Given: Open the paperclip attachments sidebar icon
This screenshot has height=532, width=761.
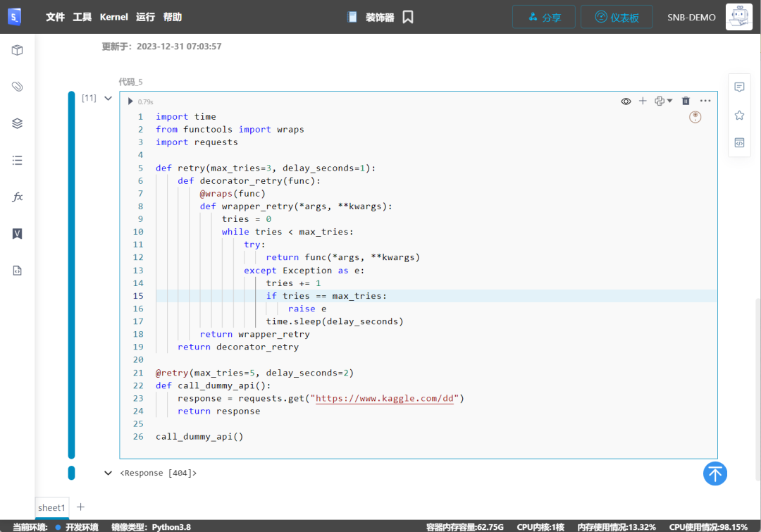Looking at the screenshot, I should 17,87.
